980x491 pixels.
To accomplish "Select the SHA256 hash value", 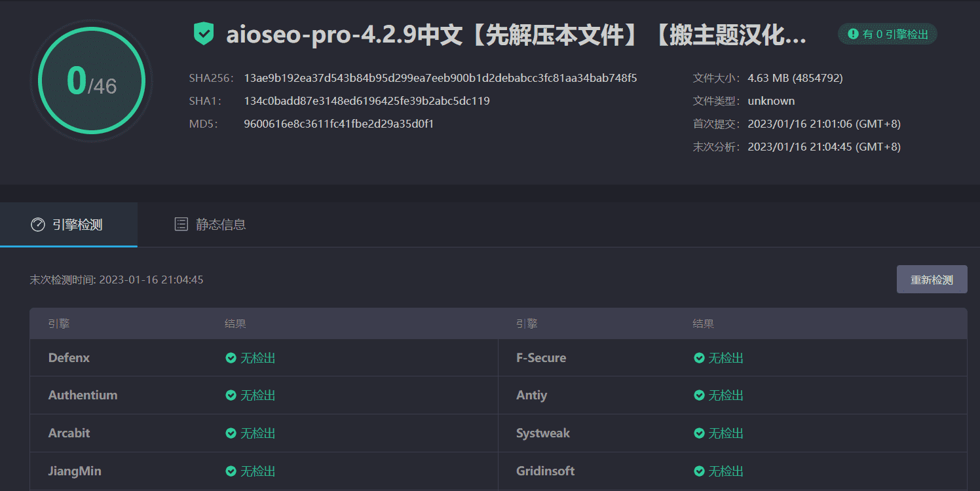I will pyautogui.click(x=440, y=78).
